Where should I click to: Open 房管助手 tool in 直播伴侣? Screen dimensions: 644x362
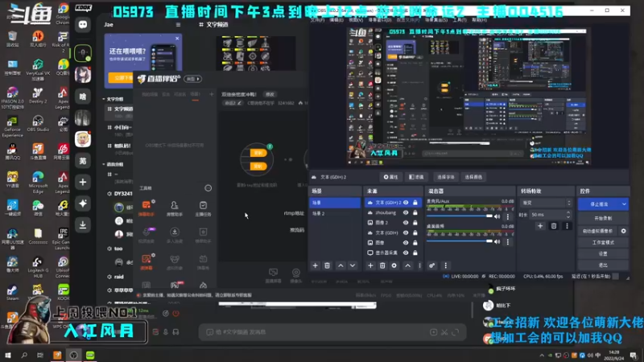coord(174,208)
